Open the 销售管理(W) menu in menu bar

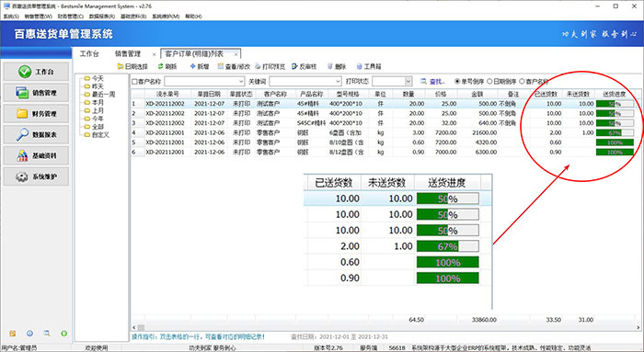[x=39, y=17]
